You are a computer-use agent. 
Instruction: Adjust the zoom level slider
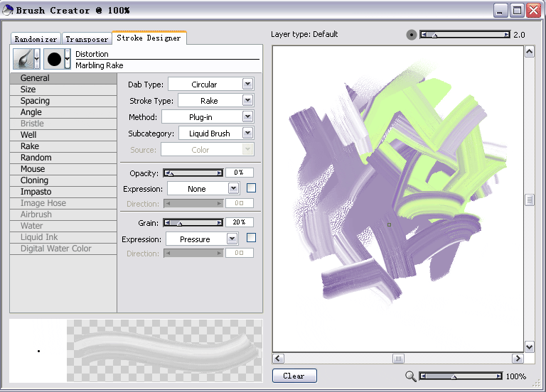[461, 376]
